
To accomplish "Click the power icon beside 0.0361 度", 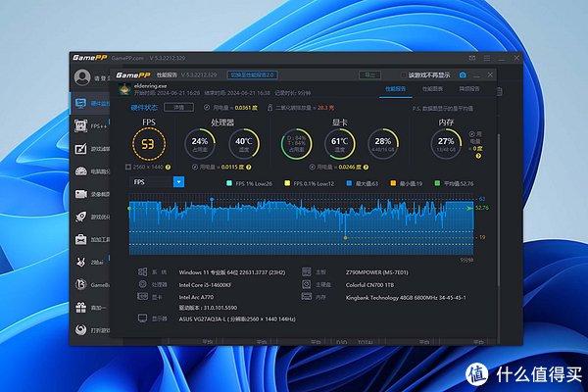I will [x=207, y=108].
